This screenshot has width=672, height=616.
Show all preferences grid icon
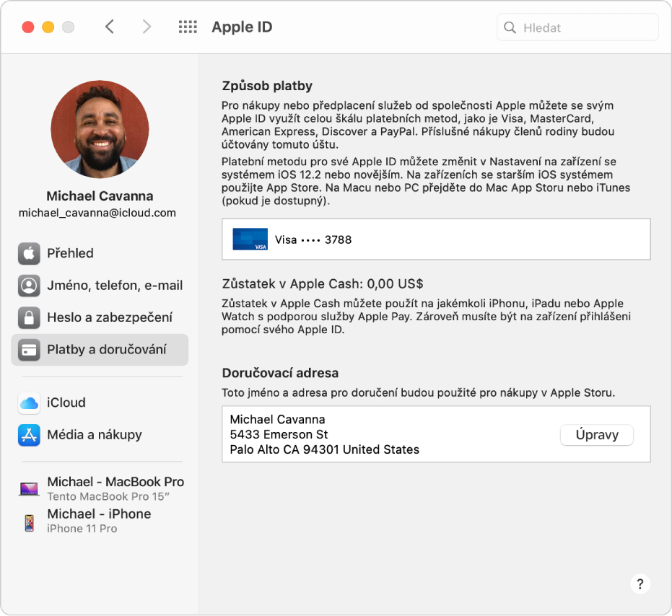pyautogui.click(x=188, y=27)
